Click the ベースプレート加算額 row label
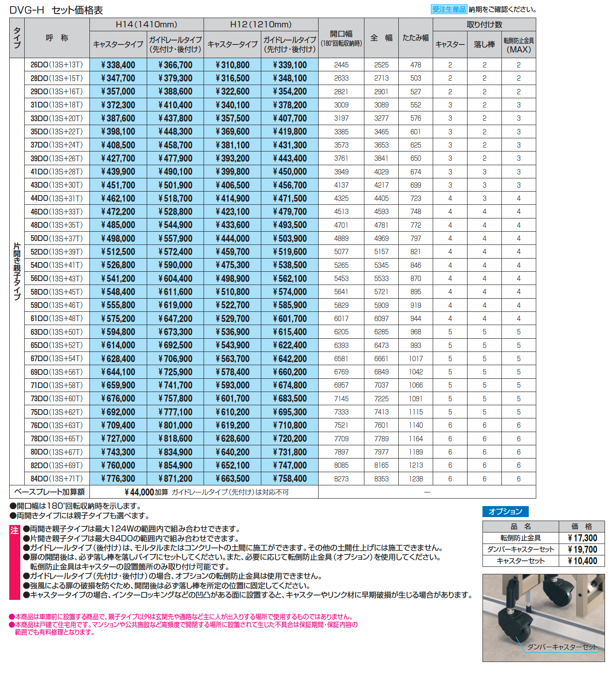 click(49, 492)
